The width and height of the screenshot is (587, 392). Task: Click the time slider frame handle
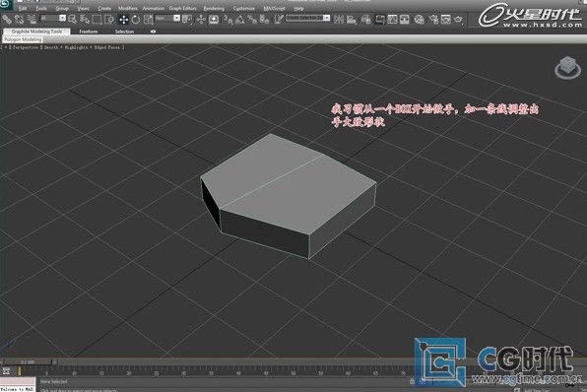click(28, 362)
